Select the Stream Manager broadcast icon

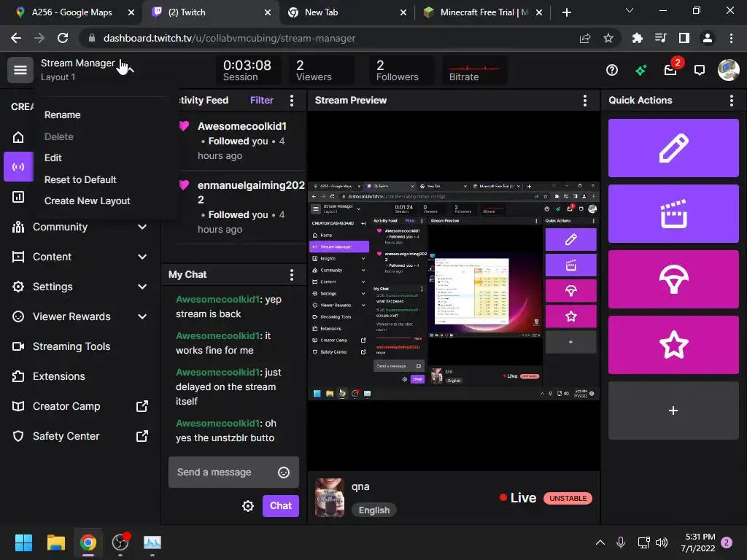[18, 167]
